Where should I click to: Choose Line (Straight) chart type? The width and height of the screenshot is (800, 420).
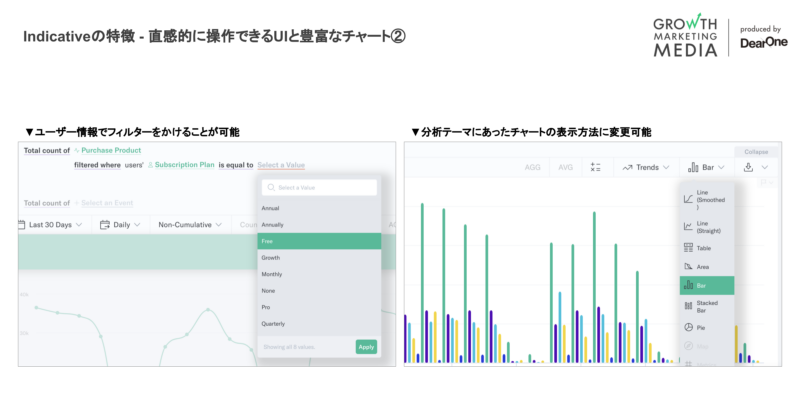tap(707, 227)
